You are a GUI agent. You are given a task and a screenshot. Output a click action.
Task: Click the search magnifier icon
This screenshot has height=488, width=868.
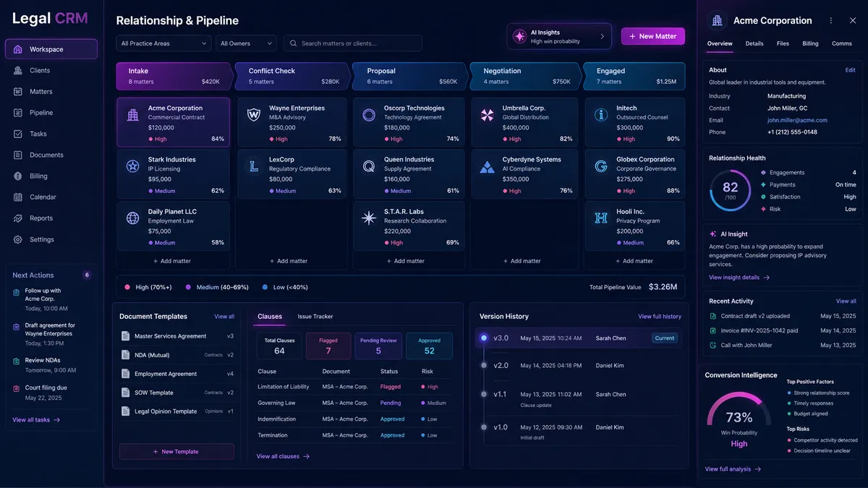coord(293,43)
